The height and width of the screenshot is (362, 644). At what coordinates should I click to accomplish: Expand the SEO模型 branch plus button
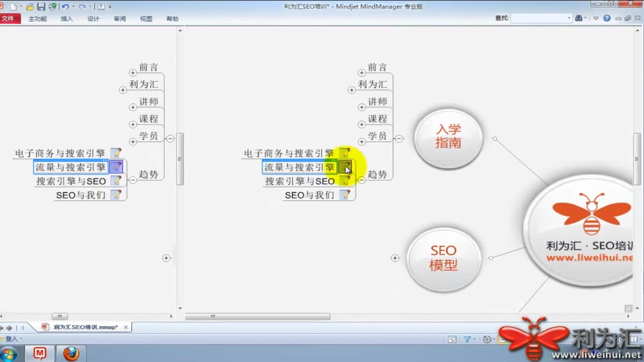pos(395,258)
